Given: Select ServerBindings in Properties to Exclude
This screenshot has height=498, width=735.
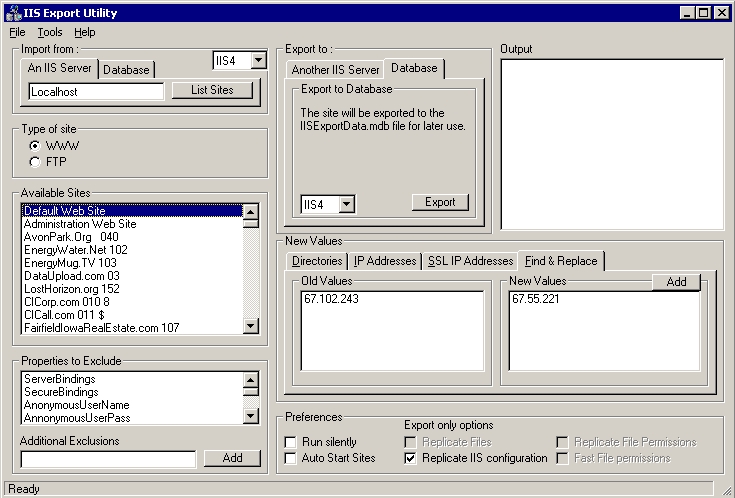Looking at the screenshot, I should [132, 379].
